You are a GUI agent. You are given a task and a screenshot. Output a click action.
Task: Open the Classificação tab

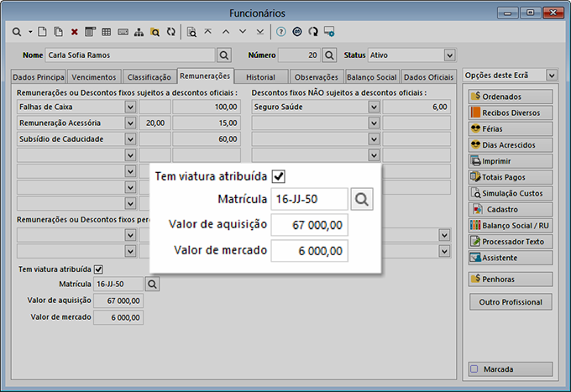(149, 77)
